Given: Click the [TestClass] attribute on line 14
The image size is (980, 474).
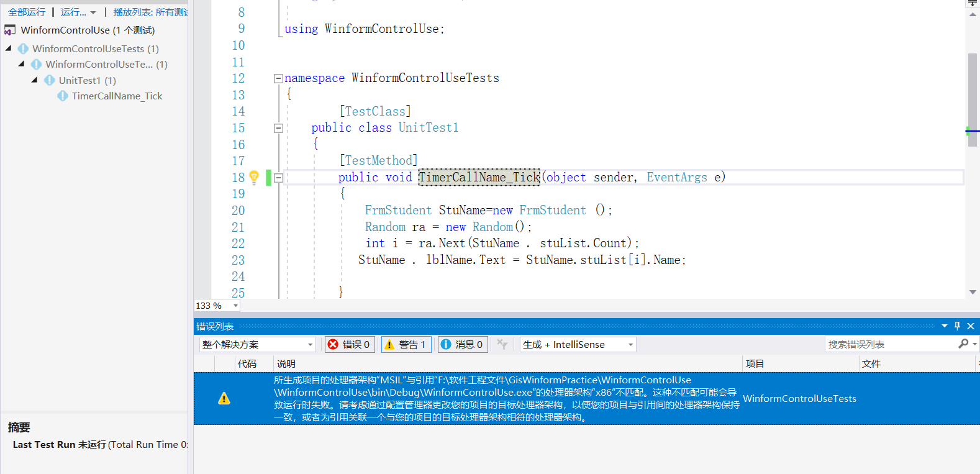Looking at the screenshot, I should [x=375, y=111].
